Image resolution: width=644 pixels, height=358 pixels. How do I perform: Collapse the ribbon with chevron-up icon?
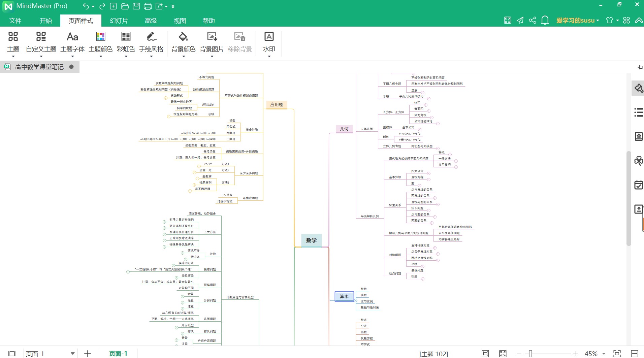pyautogui.click(x=639, y=20)
